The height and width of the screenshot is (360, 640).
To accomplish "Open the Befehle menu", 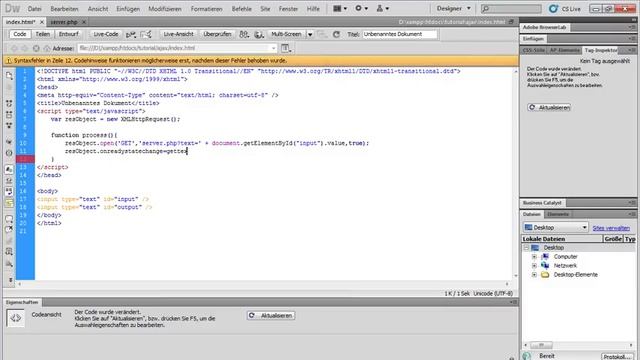I will tap(242, 9).
